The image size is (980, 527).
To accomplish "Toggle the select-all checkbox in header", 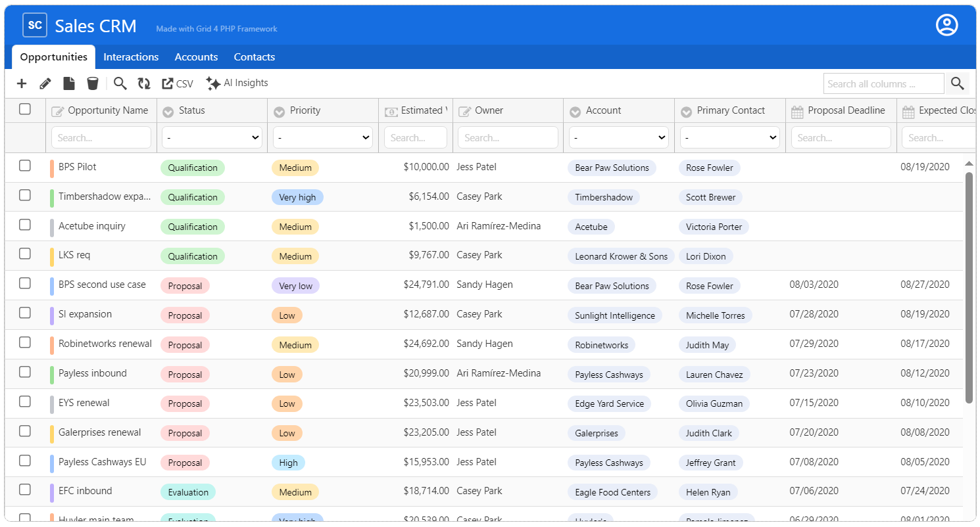I will click(25, 109).
